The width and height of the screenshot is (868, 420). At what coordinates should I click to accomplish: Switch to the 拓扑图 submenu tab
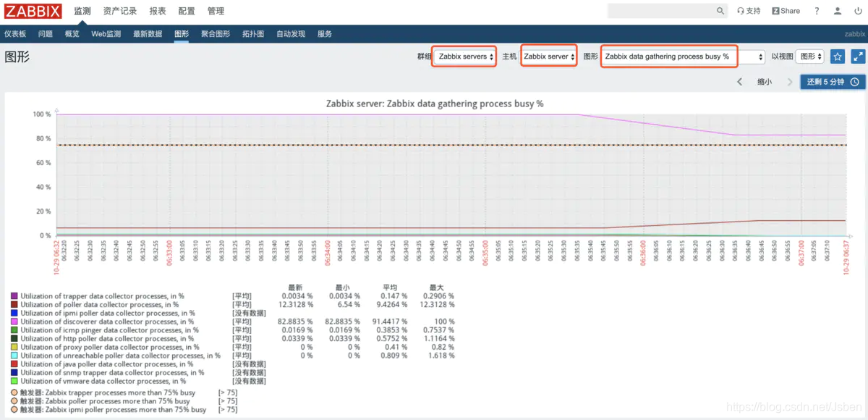(253, 34)
